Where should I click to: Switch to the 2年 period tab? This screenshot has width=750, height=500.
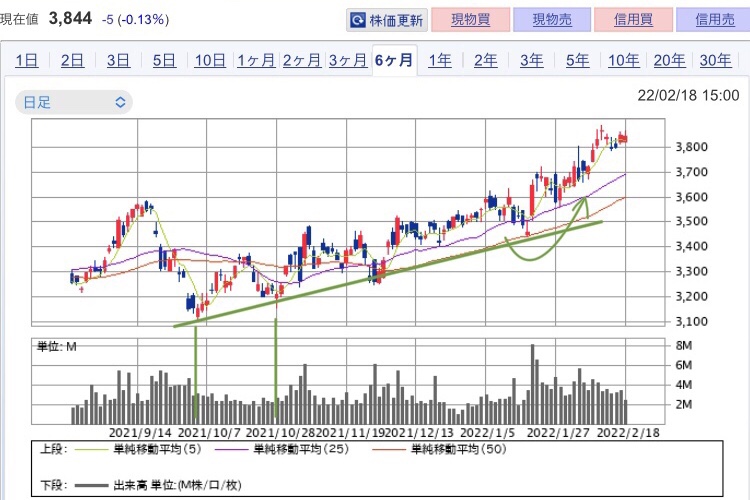[x=485, y=61]
